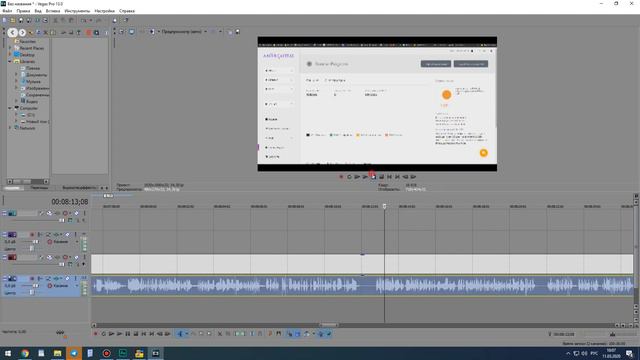Screen dimensions: 640x360
Task: Open the Файл menu
Action: [7, 11]
